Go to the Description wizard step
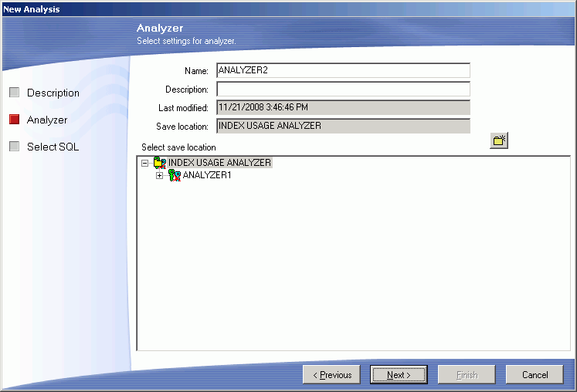 click(x=53, y=93)
